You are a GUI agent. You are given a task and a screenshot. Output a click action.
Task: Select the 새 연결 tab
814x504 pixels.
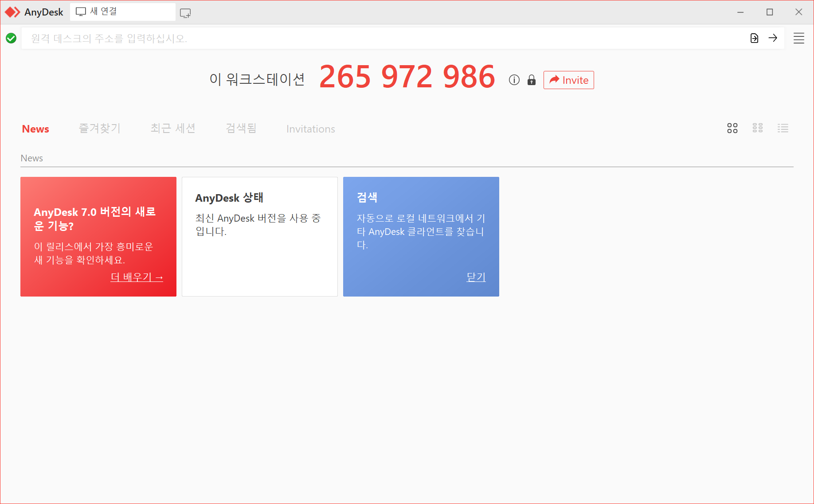point(123,12)
